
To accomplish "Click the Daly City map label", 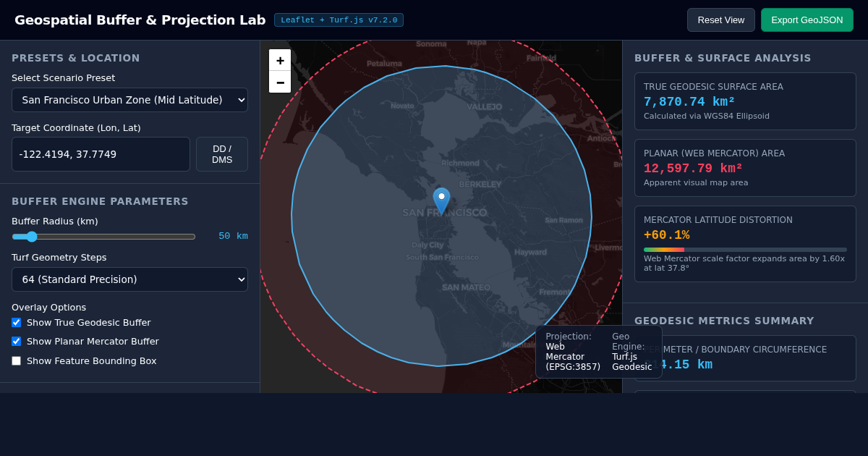I will [x=427, y=245].
